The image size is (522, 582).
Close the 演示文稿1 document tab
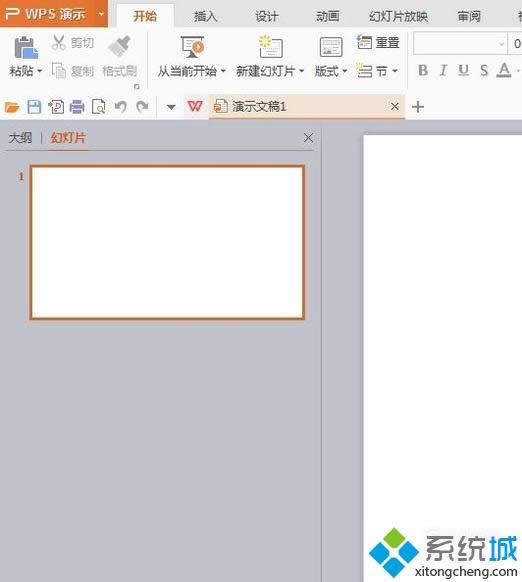[395, 107]
